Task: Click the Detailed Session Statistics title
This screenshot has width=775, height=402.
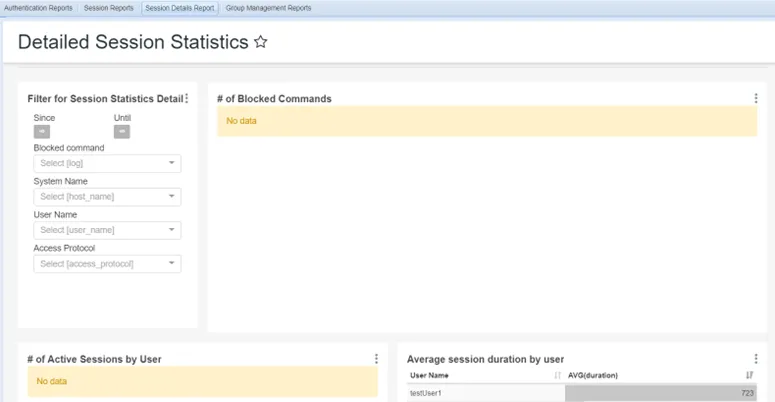Action: click(x=133, y=42)
